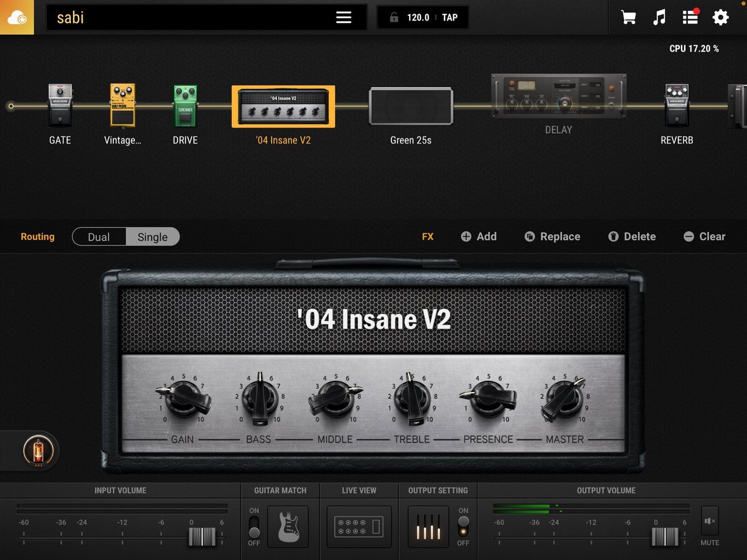
Task: Clear the FX chain
Action: click(705, 236)
